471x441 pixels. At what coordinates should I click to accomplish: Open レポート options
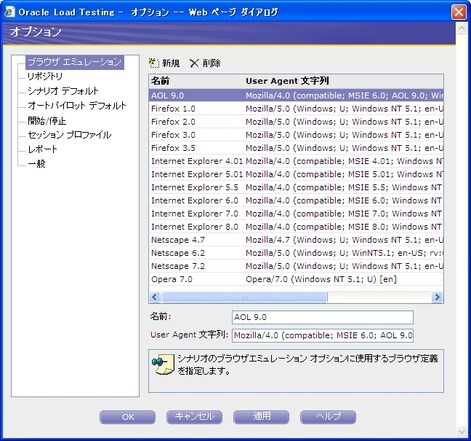coord(42,149)
